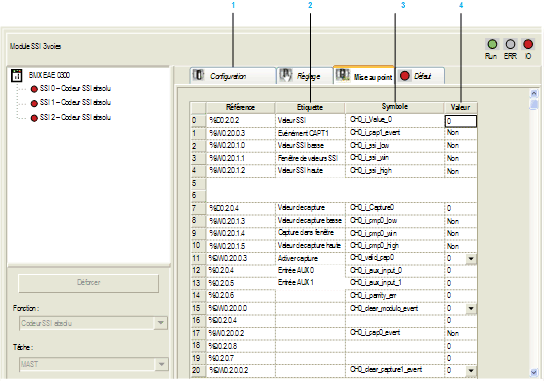The width and height of the screenshot is (544, 382).
Task: Click the Valeur field of Valeur SSI row
Action: 461,121
